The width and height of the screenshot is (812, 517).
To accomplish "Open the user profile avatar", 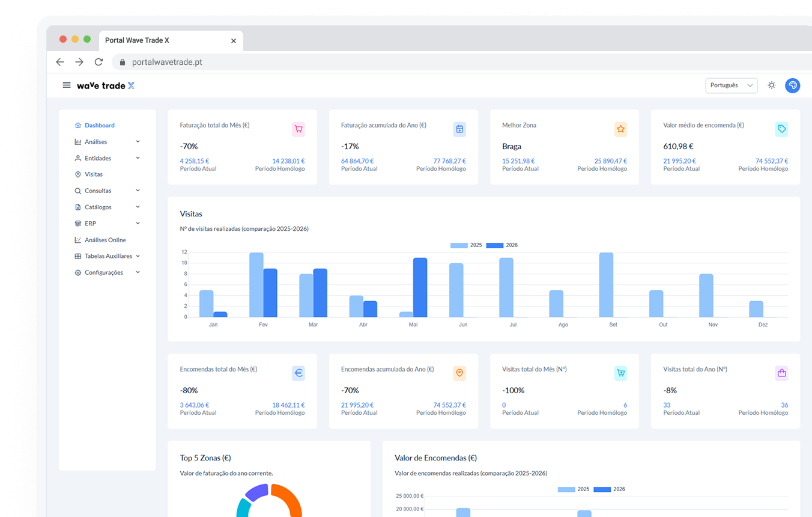I will click(793, 85).
